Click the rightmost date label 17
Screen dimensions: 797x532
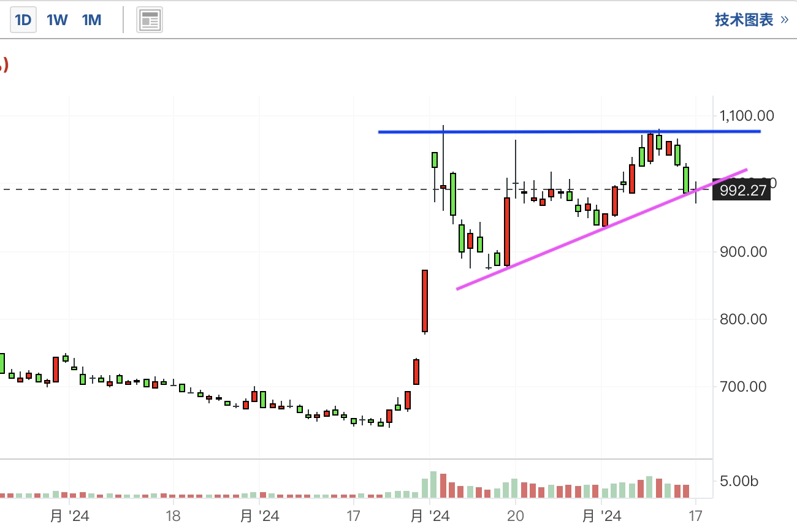coord(696,516)
